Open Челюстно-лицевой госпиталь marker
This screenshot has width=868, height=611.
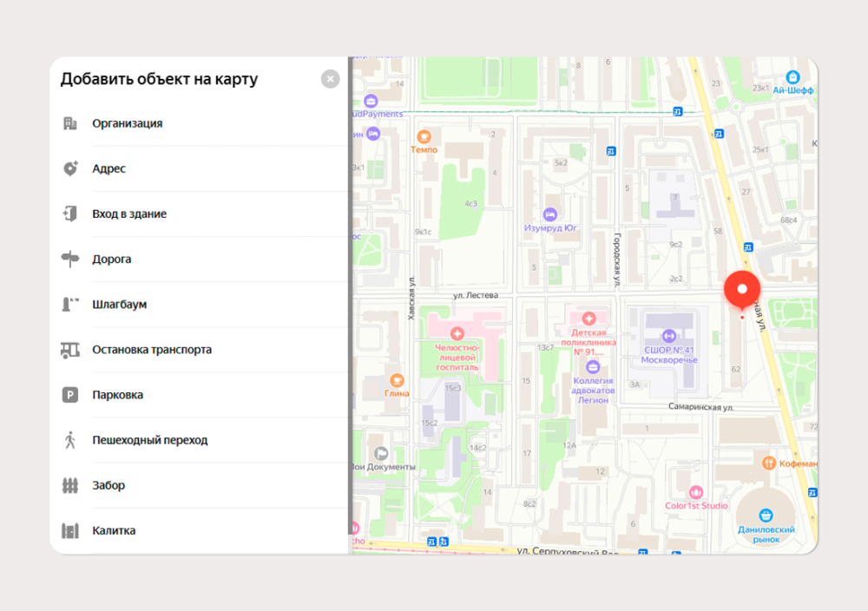pos(457,333)
